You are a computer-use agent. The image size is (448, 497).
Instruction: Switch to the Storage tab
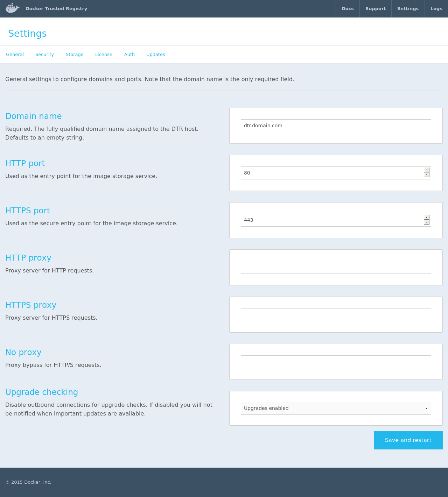[x=75, y=54]
